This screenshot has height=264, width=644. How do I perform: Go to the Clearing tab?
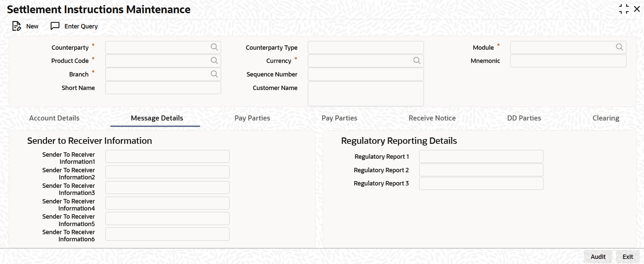pyautogui.click(x=605, y=118)
